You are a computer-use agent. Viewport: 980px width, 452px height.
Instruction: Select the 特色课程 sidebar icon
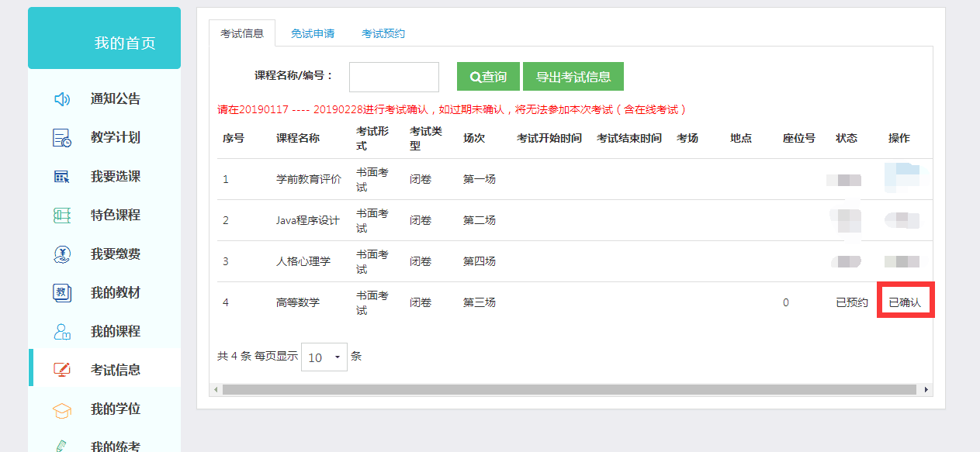(61, 215)
